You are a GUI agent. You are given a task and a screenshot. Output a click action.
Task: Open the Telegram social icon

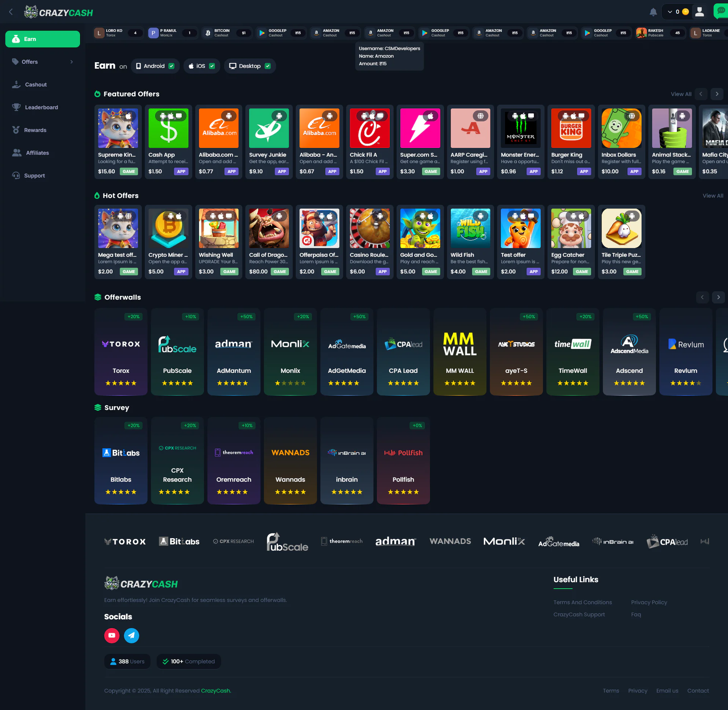tap(132, 635)
